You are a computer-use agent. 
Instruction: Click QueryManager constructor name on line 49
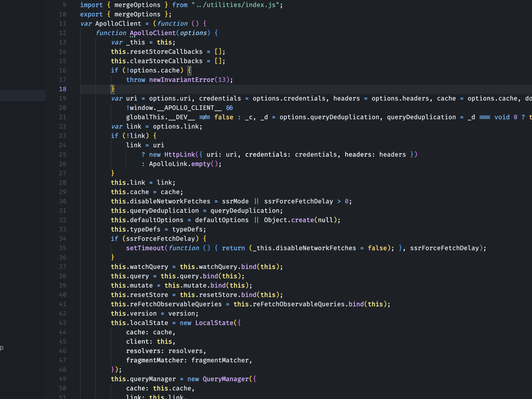225,379
